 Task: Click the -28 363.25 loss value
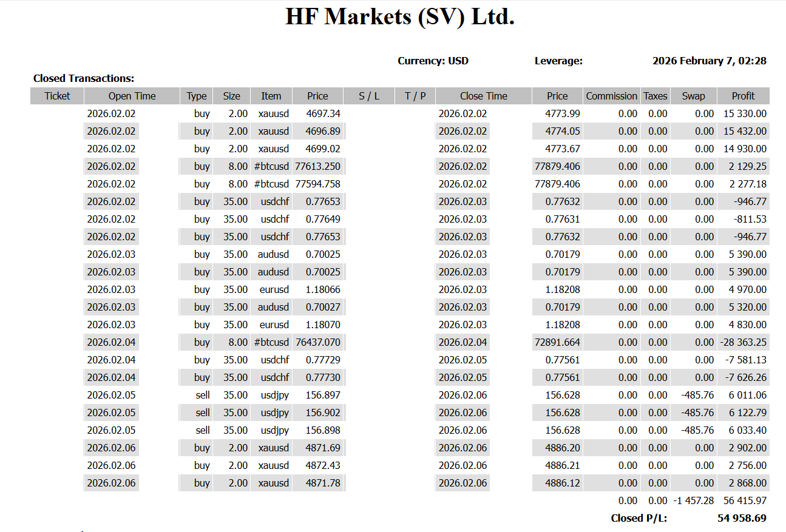tap(743, 342)
